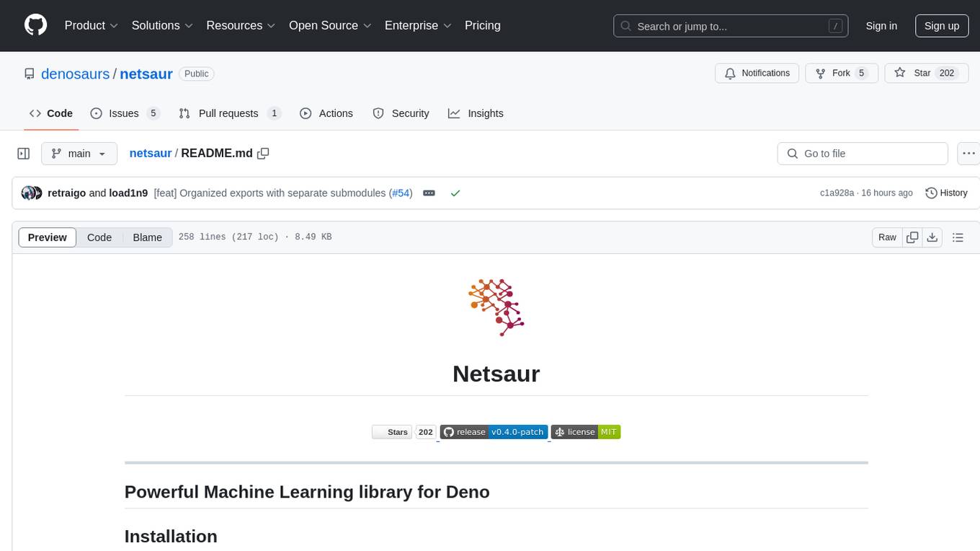The height and width of the screenshot is (551, 980).
Task: Expand the Resources menu
Action: [x=241, y=25]
